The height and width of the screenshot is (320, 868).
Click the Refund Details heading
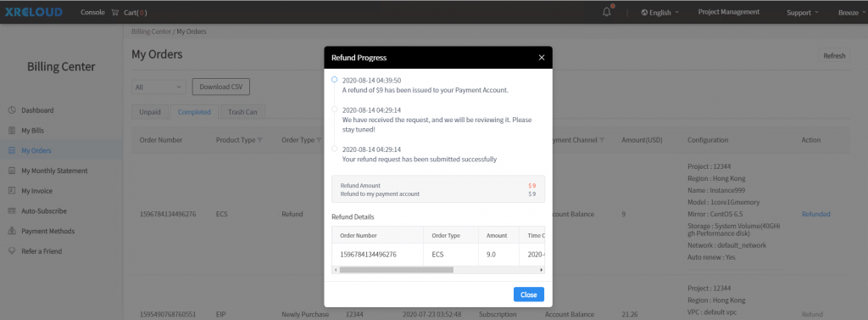click(x=353, y=216)
